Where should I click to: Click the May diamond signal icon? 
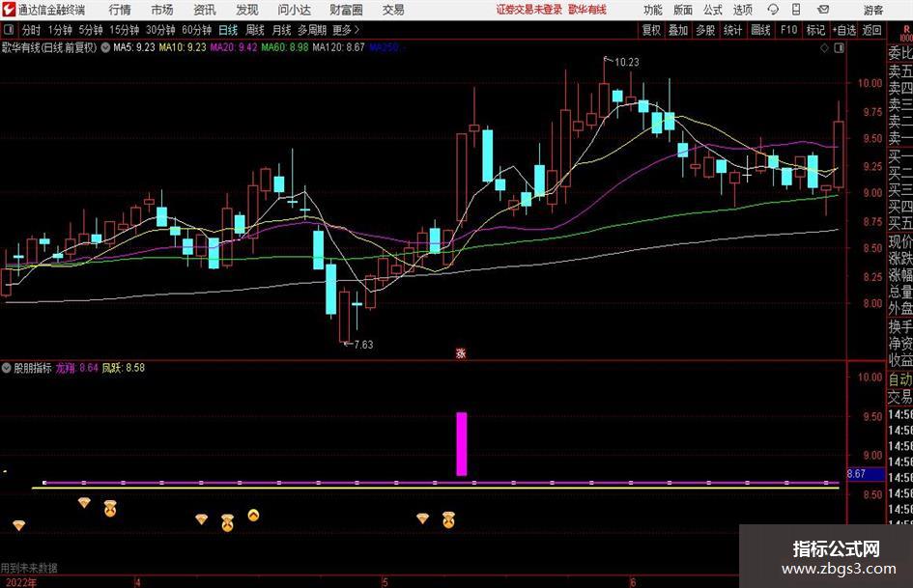(423, 518)
